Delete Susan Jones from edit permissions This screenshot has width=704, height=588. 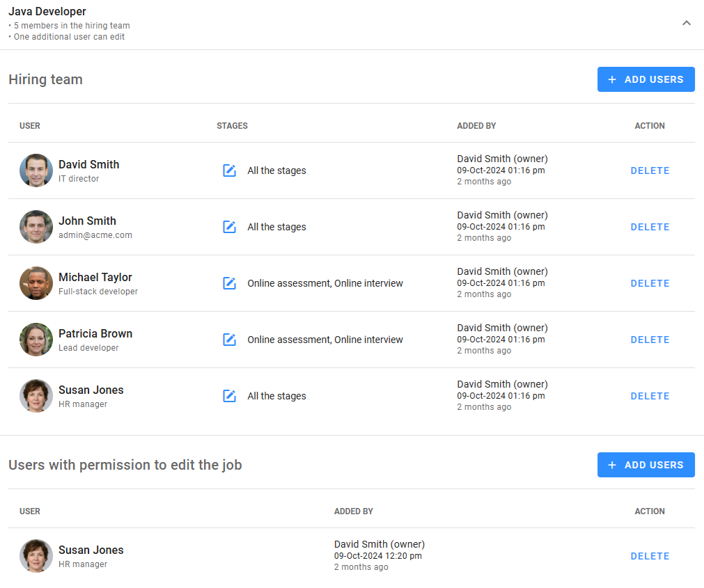[649, 556]
